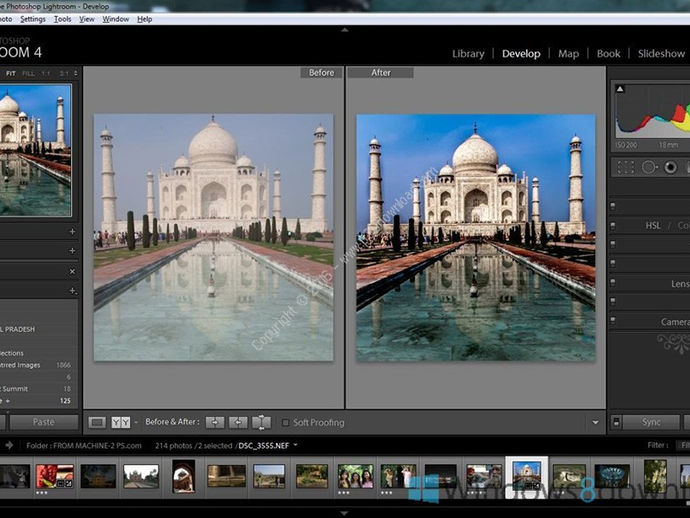Open the View menu
This screenshot has width=690, height=518.
click(x=87, y=19)
